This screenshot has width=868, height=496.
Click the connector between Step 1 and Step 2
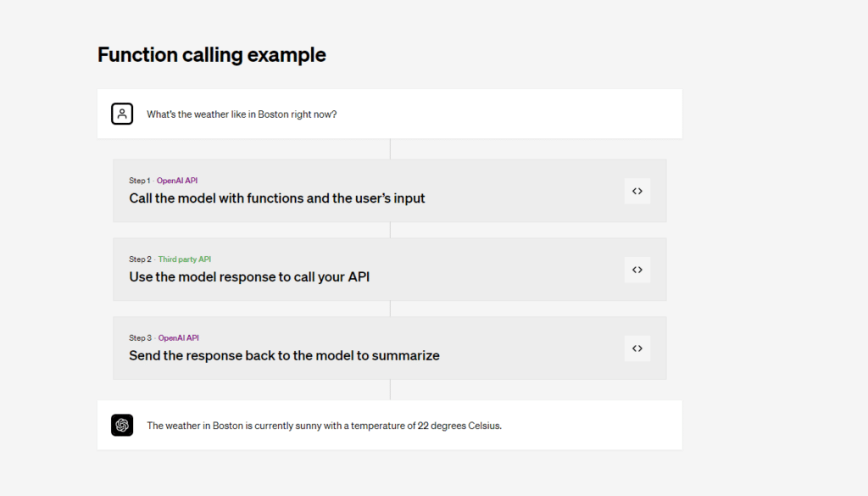pos(390,230)
